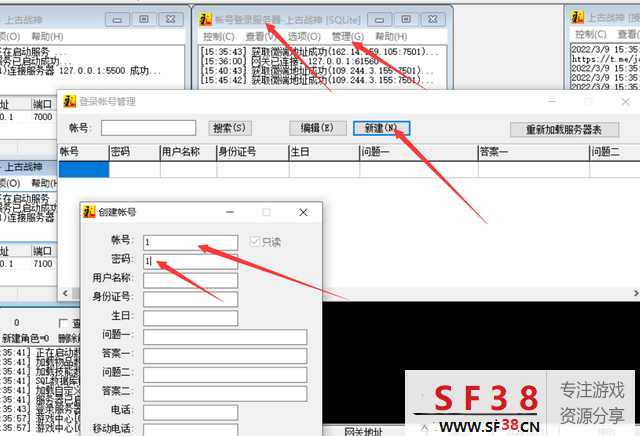Close the 创建帐号 dialog
Screen dimensions: 640x436
303,212
